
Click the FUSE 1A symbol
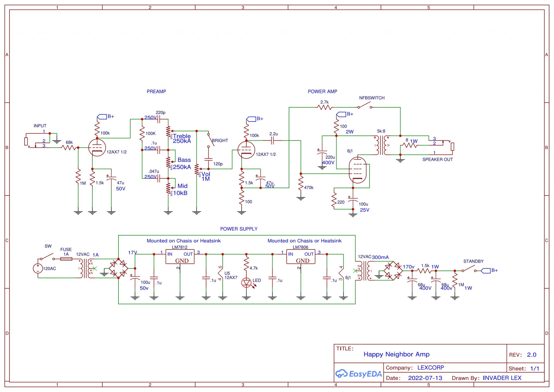66,259
